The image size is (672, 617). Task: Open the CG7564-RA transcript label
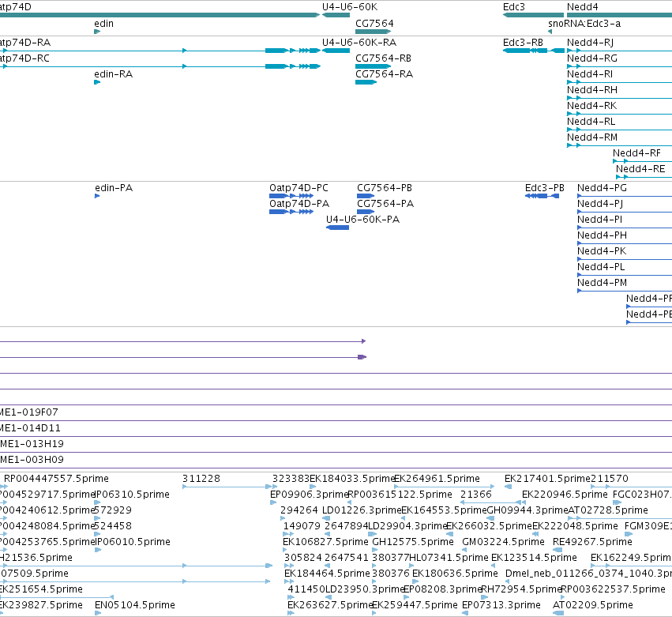384,74
